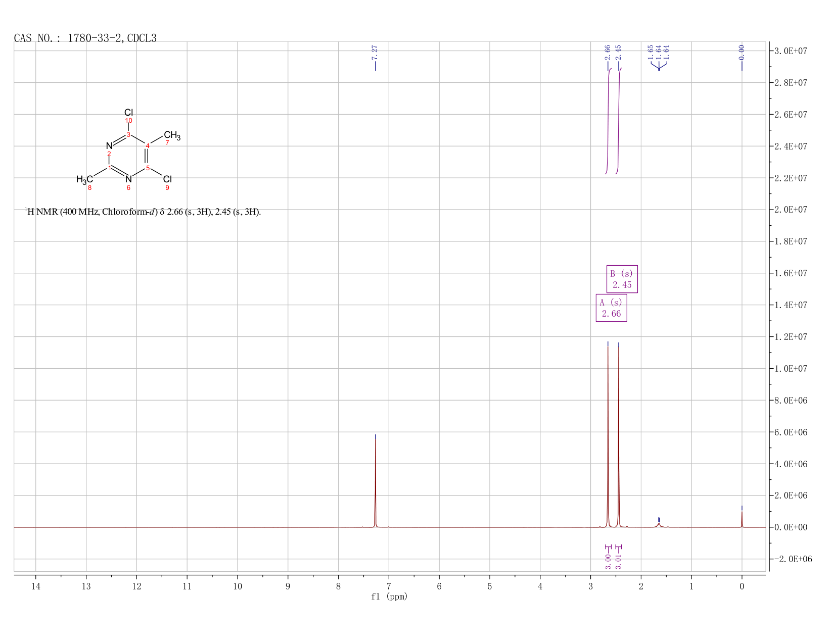
Task: Click the CAS NO.: 1780-33-2,CDCL3 title
Action: [85, 38]
